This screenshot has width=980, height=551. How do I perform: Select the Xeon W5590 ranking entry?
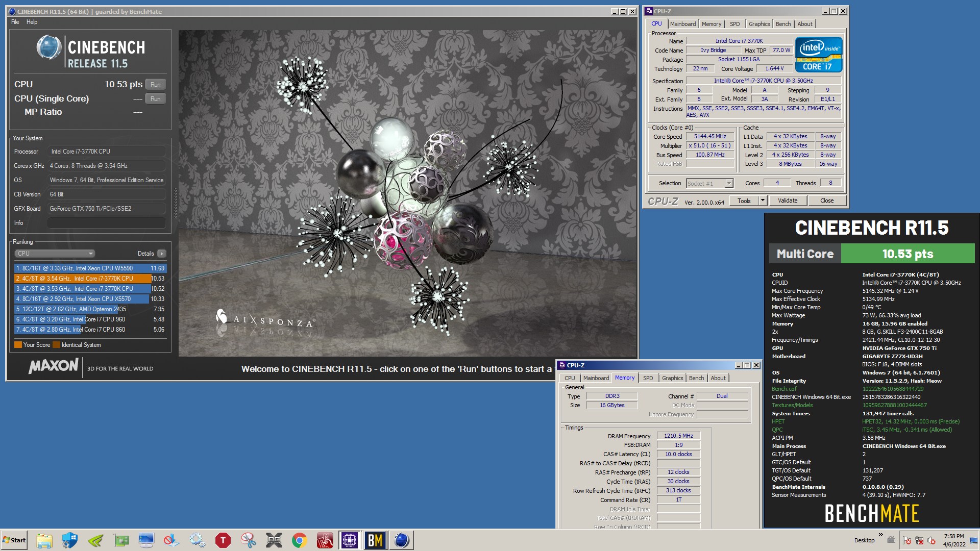click(90, 268)
